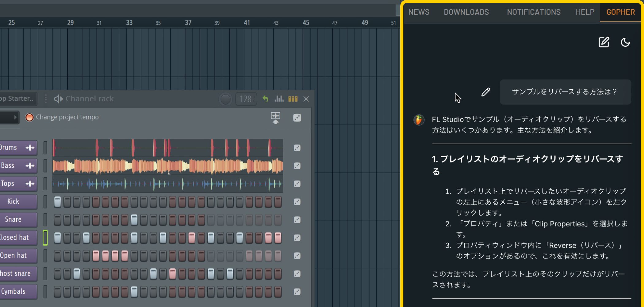Randomize the Snare channel with dice
The width and height of the screenshot is (644, 307).
pos(297,220)
